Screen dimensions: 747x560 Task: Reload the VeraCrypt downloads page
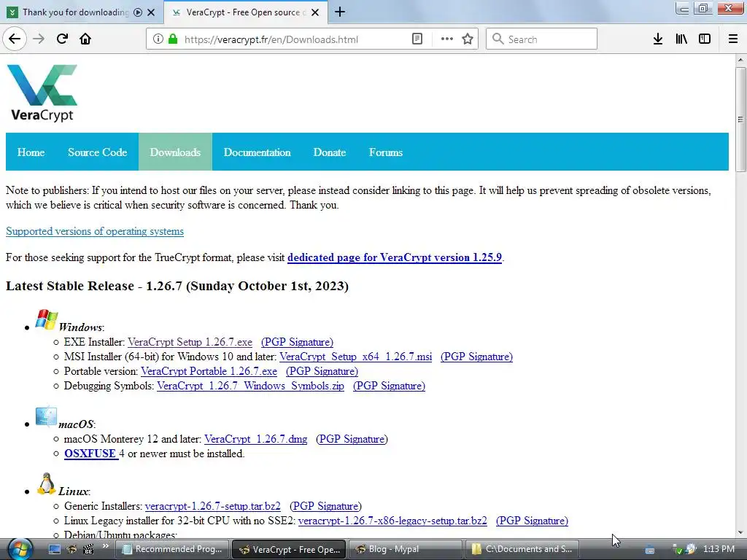tap(62, 39)
